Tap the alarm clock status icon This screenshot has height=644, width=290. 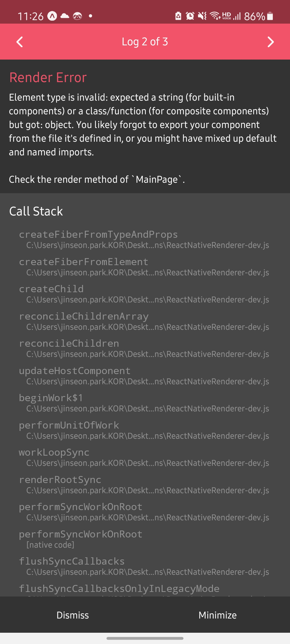click(190, 16)
